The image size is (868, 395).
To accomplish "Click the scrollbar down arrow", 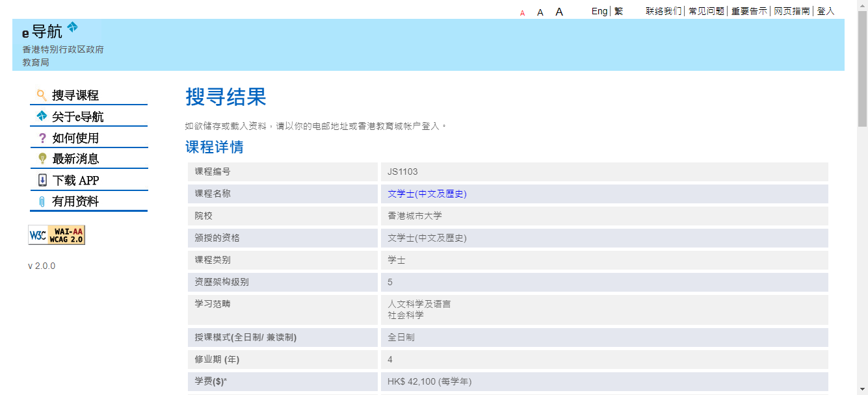I will (862, 390).
